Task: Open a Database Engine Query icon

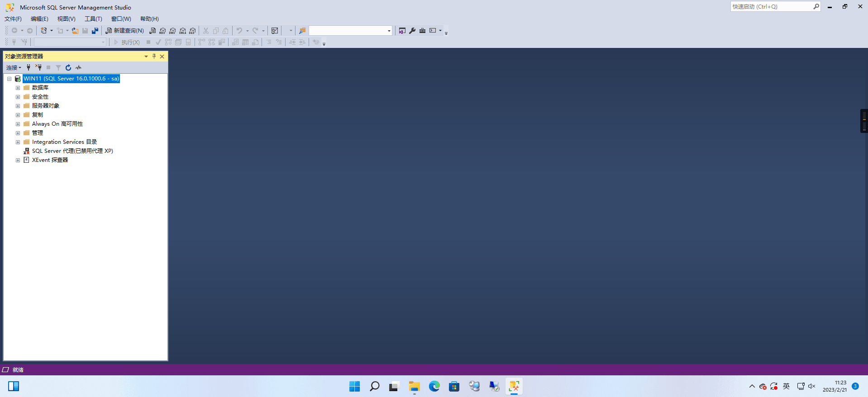Action: pyautogui.click(x=153, y=31)
